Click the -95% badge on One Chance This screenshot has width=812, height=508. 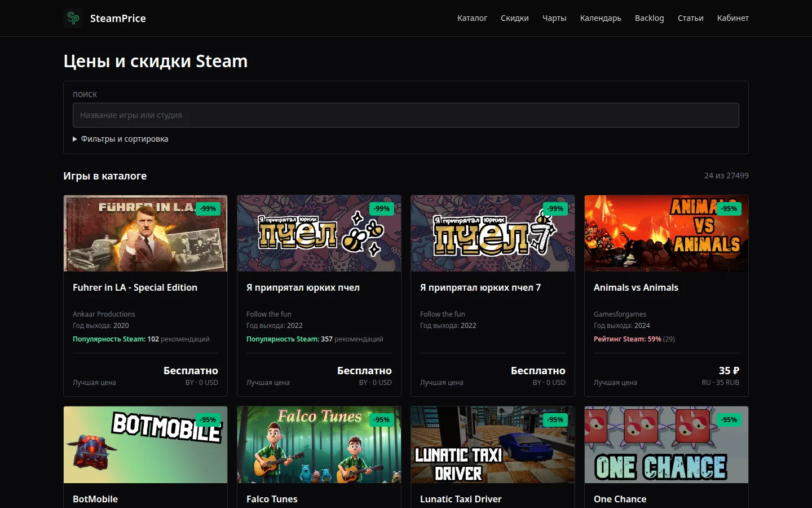(x=730, y=420)
